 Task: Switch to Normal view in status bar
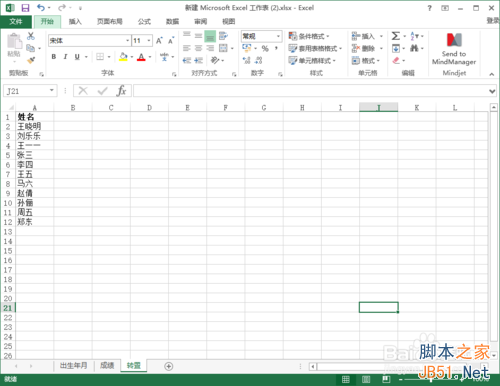346,379
